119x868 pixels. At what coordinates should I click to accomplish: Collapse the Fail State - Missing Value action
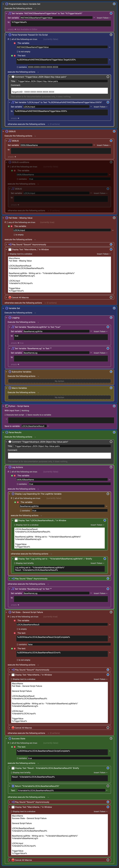pos(3,218)
